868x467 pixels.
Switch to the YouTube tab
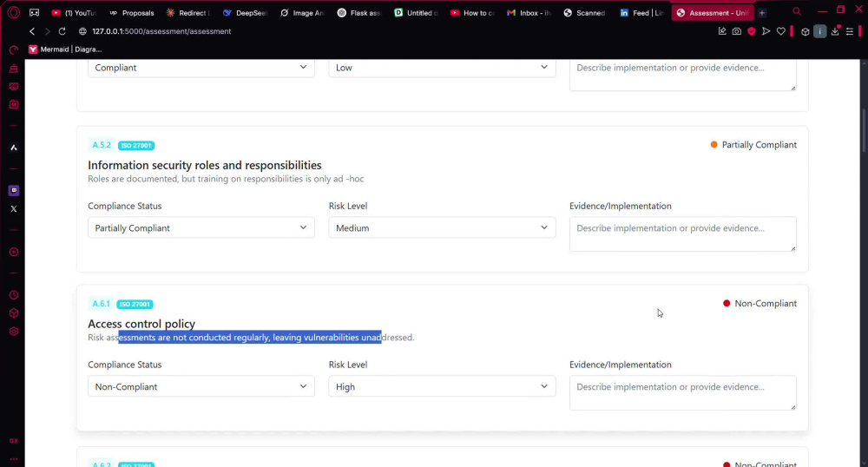73,13
